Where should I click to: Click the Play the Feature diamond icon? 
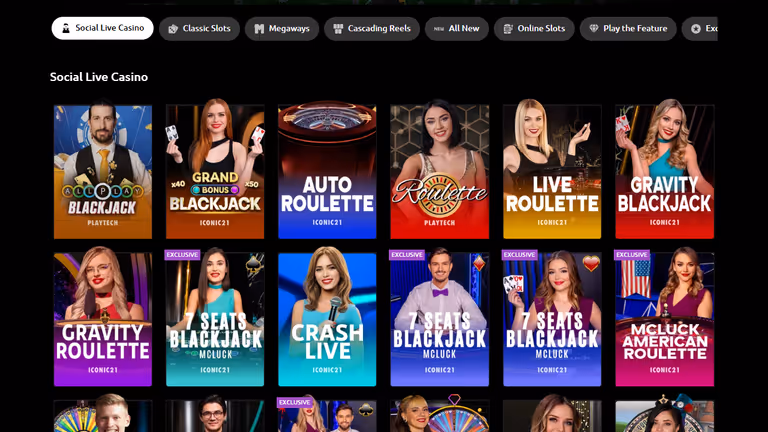pyautogui.click(x=594, y=28)
